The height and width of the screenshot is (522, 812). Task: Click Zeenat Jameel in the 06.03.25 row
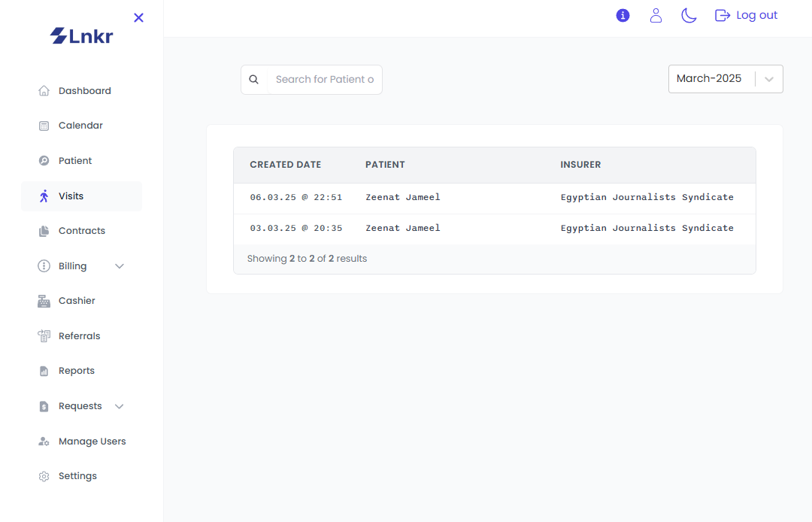coord(403,197)
